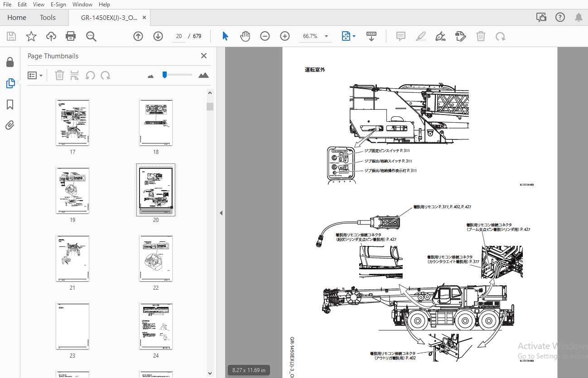Viewport: 588px width, 378px height.
Task: Go to next page arrow
Action: coord(158,36)
